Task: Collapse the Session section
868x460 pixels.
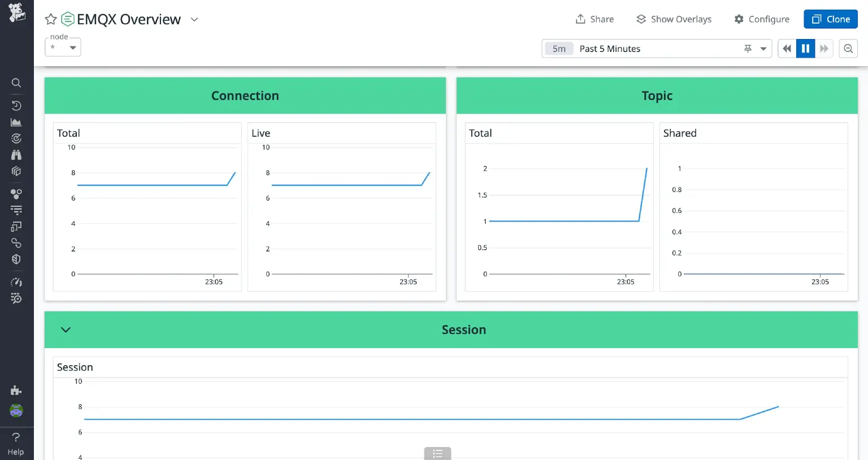Action: pos(65,329)
